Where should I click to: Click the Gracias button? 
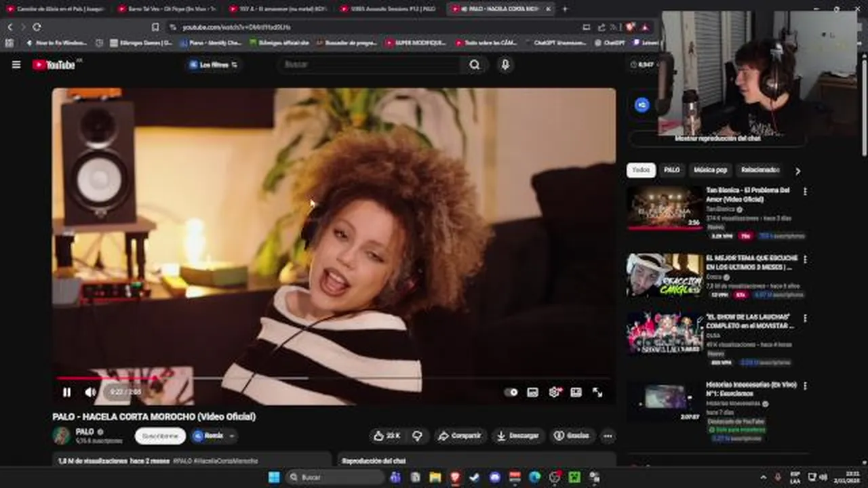pyautogui.click(x=572, y=436)
